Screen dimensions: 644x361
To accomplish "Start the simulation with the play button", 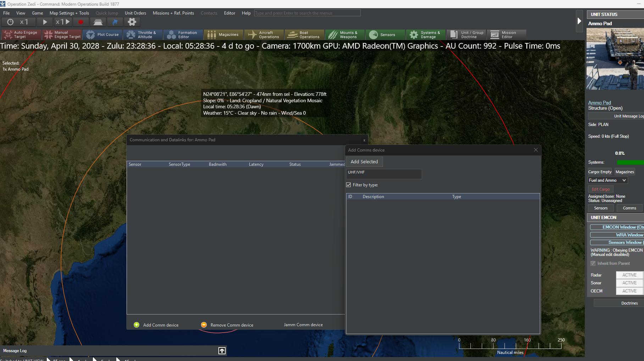I will click(45, 22).
